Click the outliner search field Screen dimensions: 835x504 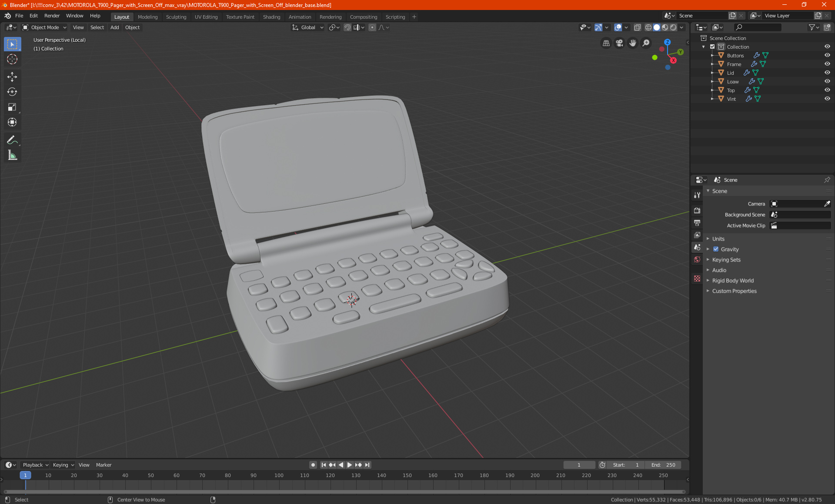click(x=757, y=27)
